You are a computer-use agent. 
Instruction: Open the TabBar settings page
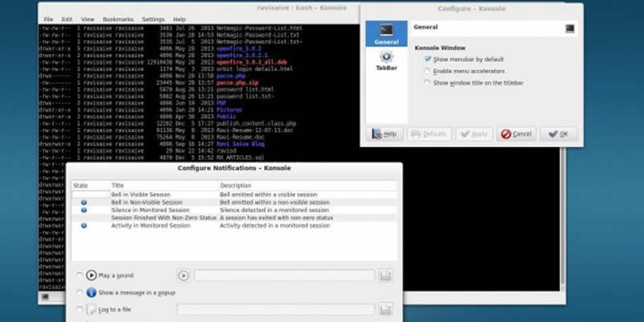[386, 61]
